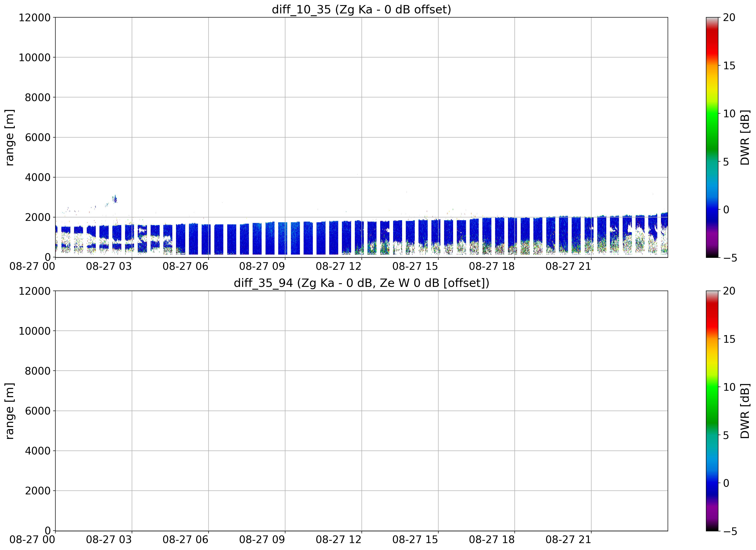Click the rainbow colorbar of the diff_35_94 plot
The width and height of the screenshot is (756, 550).
pos(712,411)
